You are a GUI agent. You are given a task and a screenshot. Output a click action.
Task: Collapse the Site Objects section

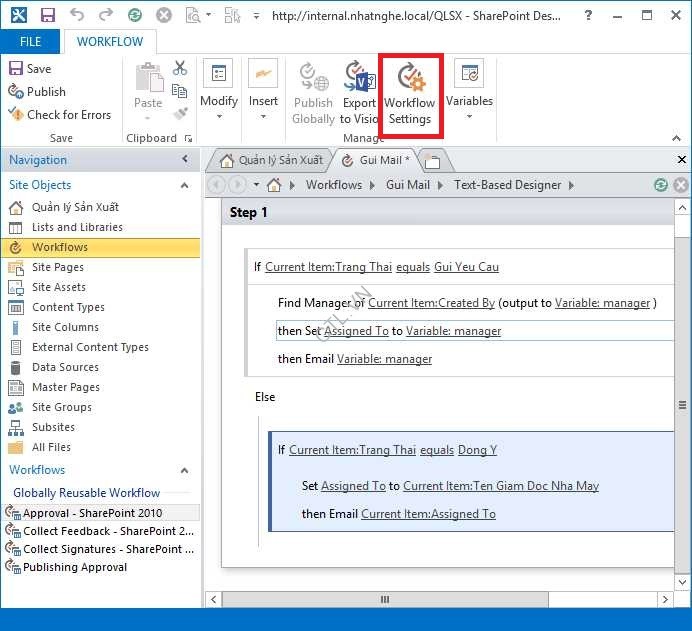185,185
